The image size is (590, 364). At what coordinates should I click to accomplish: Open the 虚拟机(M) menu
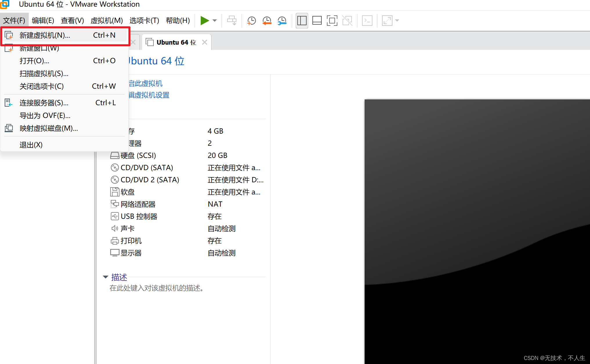coord(106,21)
